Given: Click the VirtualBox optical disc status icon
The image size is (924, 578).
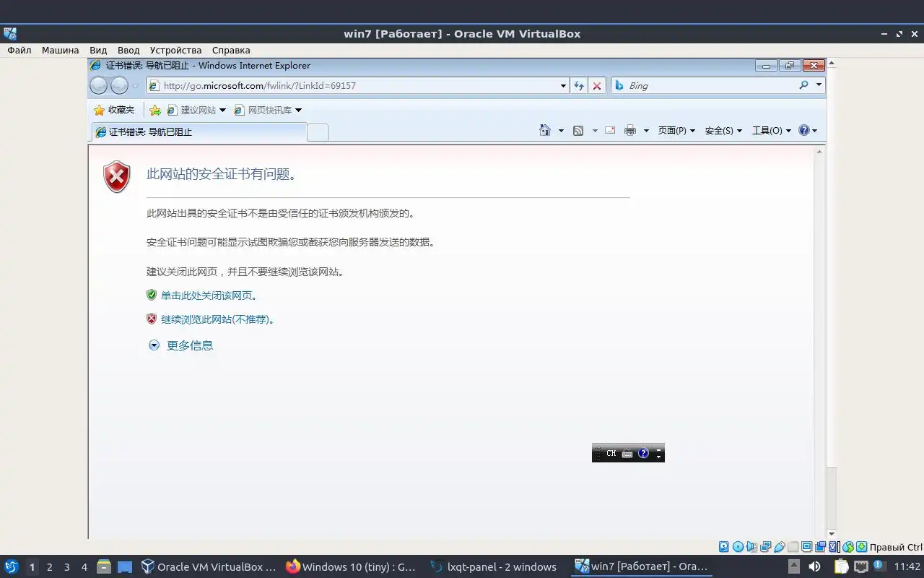Looking at the screenshot, I should [737, 547].
